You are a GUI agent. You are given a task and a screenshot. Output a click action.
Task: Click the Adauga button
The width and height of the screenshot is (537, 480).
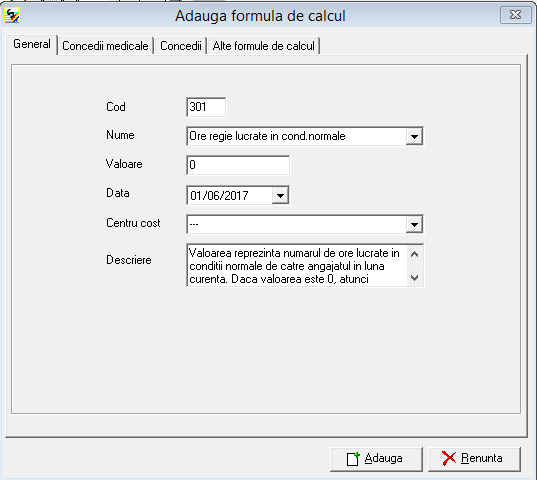[376, 459]
